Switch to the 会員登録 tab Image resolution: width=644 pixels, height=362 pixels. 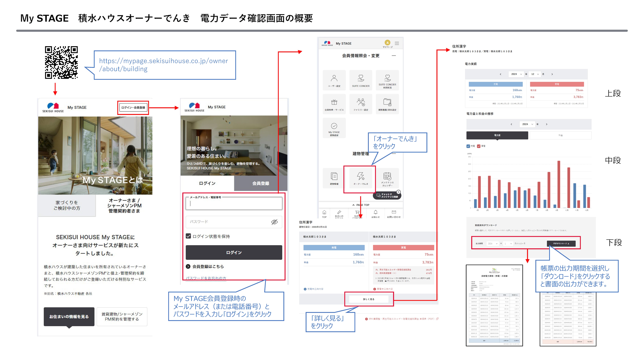click(261, 183)
